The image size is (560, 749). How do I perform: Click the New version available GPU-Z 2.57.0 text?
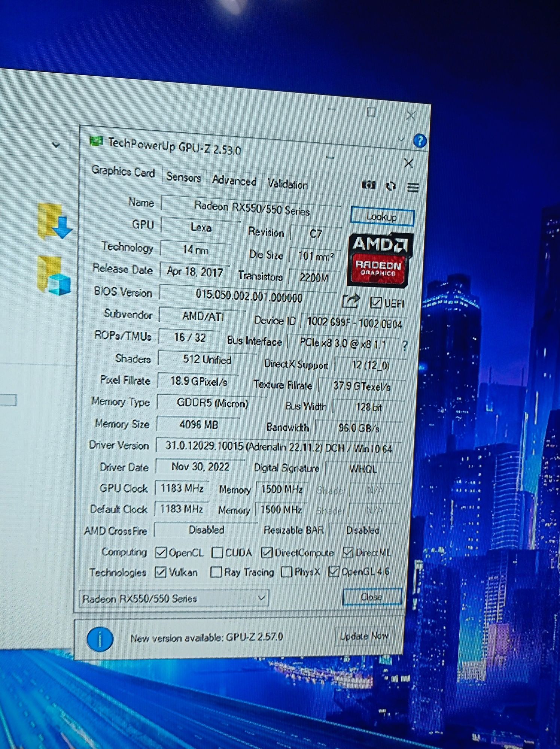[207, 637]
